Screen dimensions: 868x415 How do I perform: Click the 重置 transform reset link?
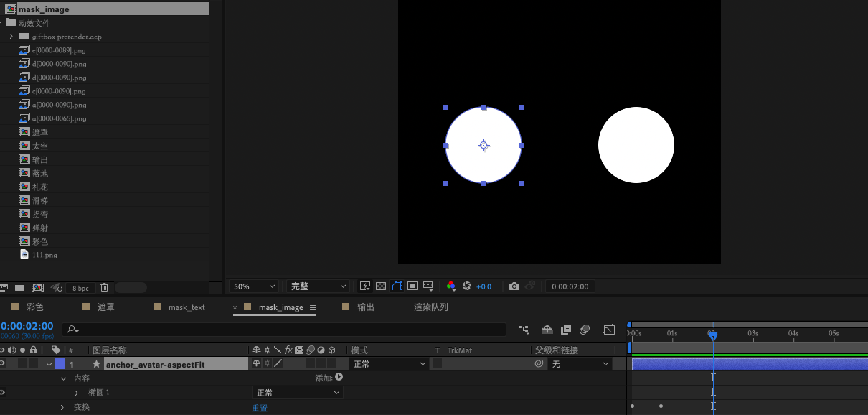(x=260, y=408)
